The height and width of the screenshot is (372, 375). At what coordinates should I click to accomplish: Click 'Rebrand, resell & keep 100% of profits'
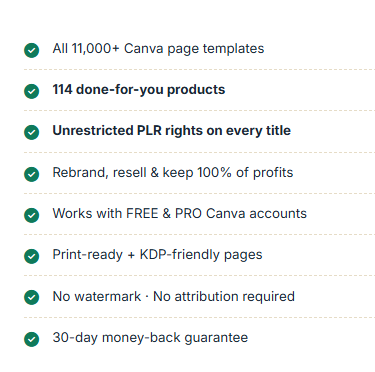(x=173, y=173)
